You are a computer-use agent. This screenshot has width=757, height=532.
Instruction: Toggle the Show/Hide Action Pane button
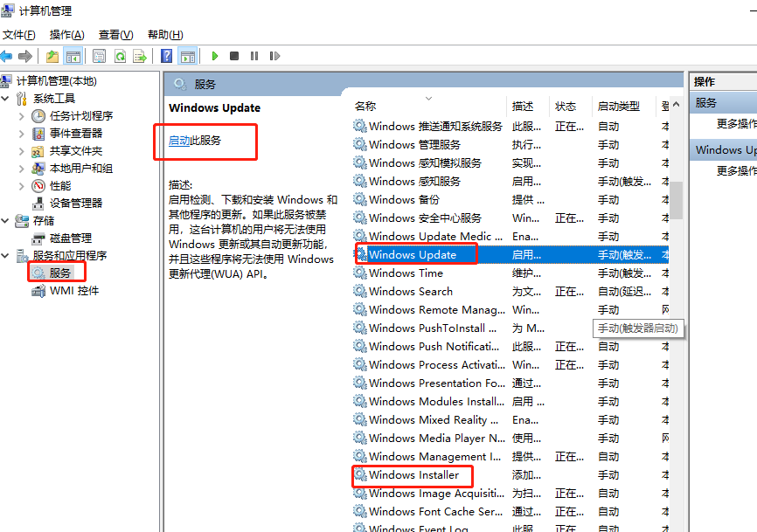pyautogui.click(x=187, y=56)
